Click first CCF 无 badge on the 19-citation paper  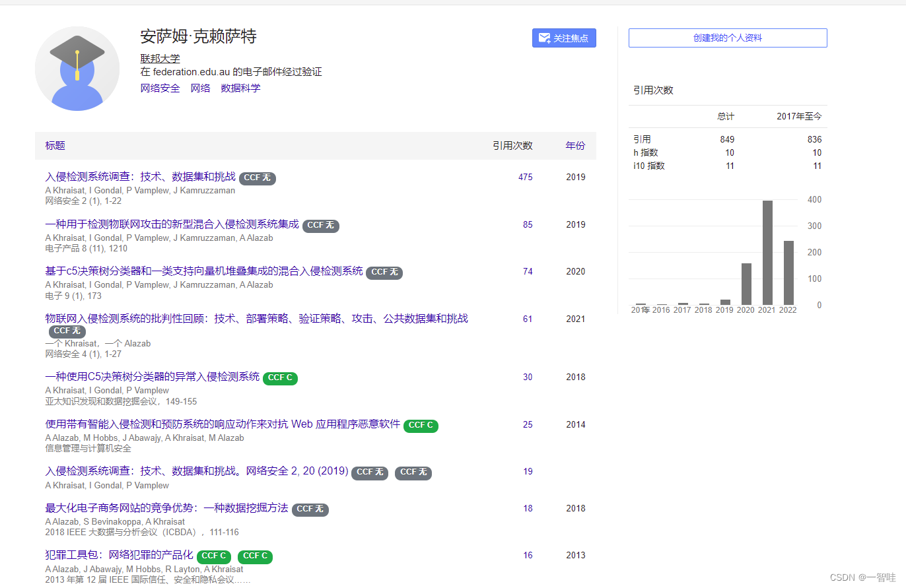(x=370, y=473)
